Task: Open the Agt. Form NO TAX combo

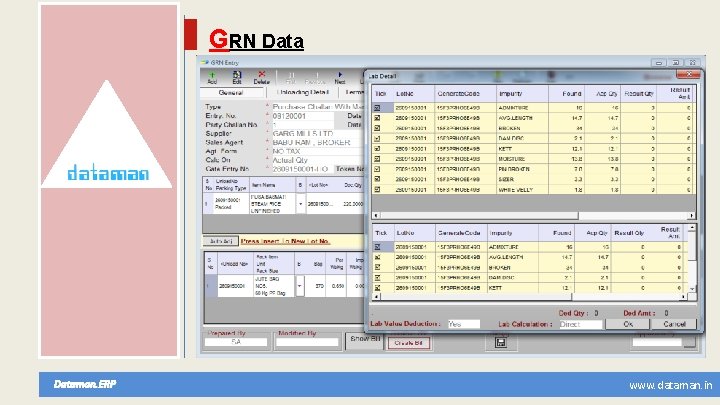Action: tap(318, 151)
